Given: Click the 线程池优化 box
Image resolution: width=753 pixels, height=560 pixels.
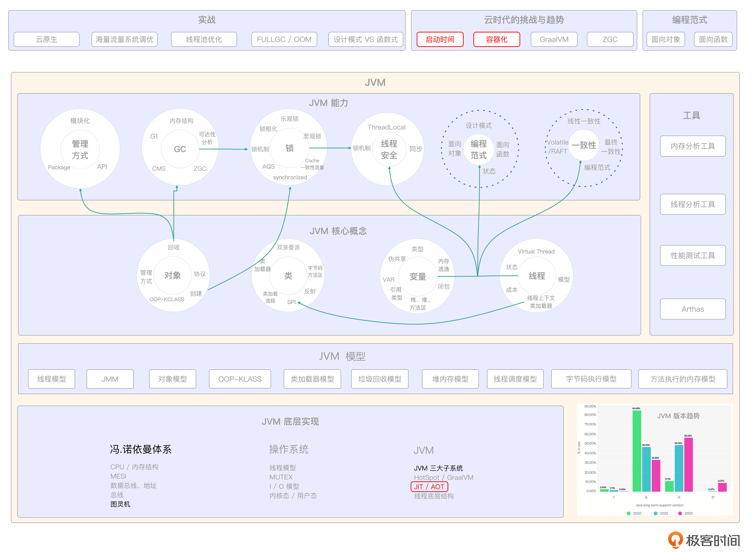Looking at the screenshot, I should (204, 39).
